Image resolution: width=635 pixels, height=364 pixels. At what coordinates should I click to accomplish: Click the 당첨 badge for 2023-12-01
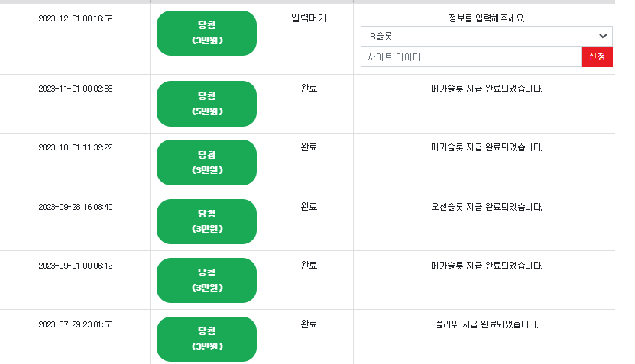(x=206, y=33)
